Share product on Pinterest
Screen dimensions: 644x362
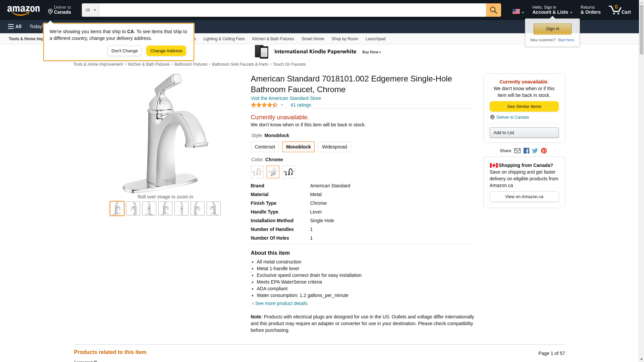544,151
